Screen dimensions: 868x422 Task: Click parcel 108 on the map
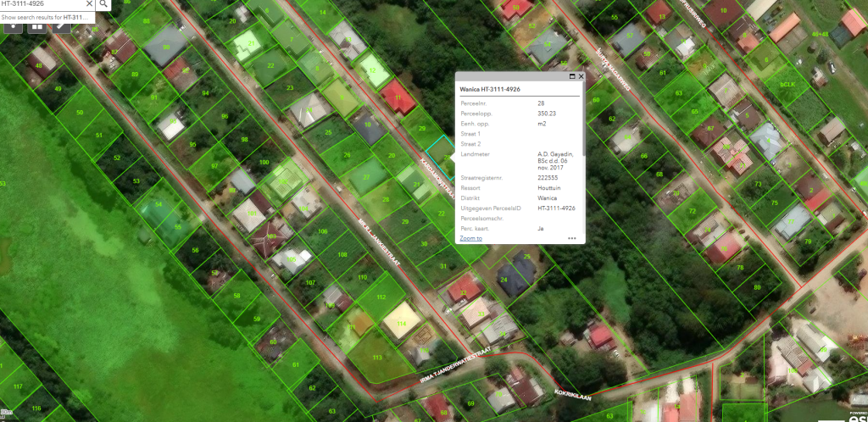341,254
